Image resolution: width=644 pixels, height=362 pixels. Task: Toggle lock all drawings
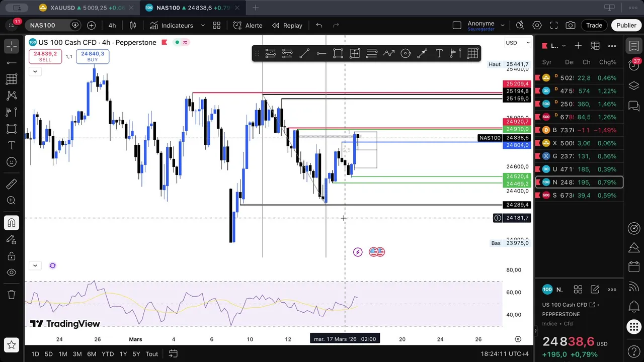(12, 256)
